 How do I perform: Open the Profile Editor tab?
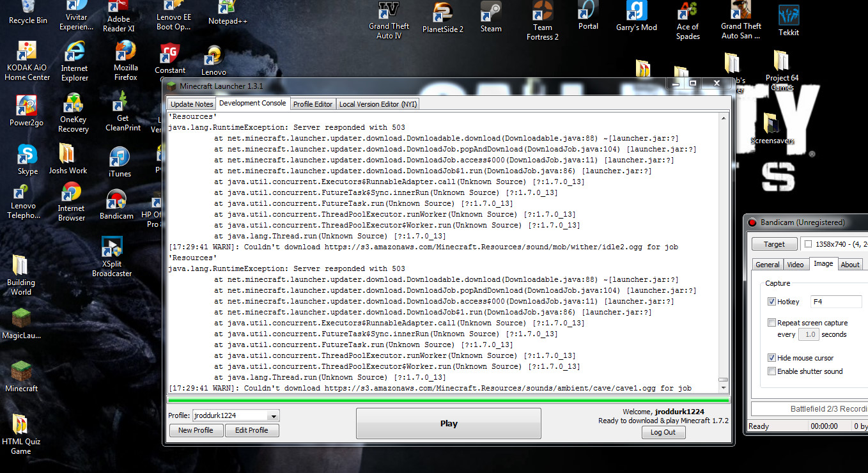pyautogui.click(x=313, y=104)
